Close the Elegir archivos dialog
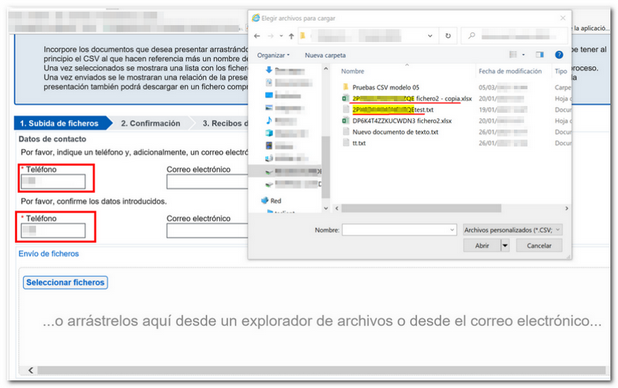Image resolution: width=618 pixels, height=388 pixels. pyautogui.click(x=563, y=18)
